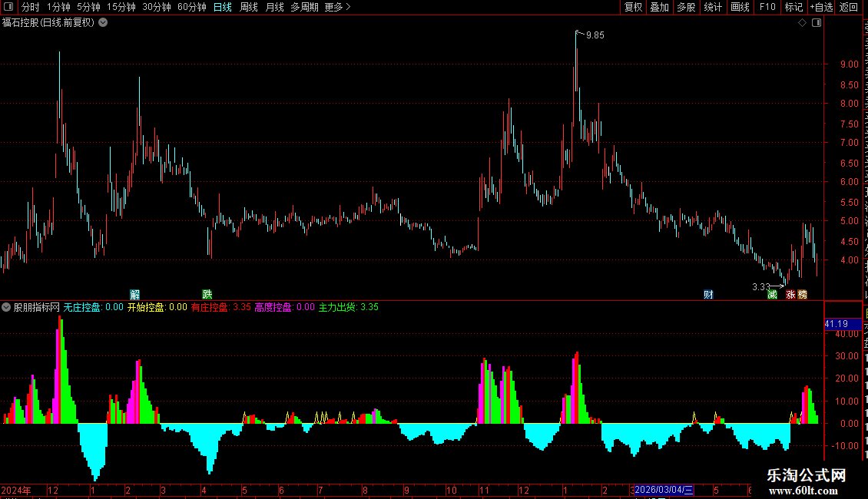Select the 60分钟 period
The image size is (868, 499).
click(192, 7)
